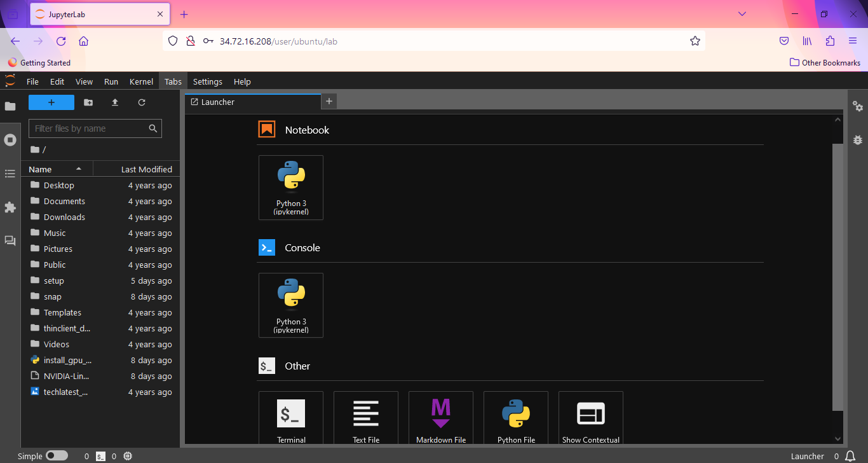868x463 pixels.
Task: Open the Help menu
Action: [x=242, y=81]
